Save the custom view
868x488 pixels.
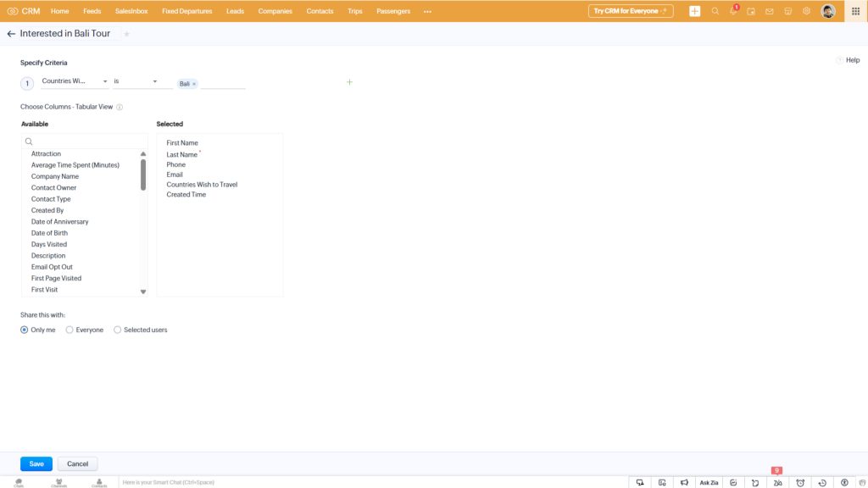(36, 464)
